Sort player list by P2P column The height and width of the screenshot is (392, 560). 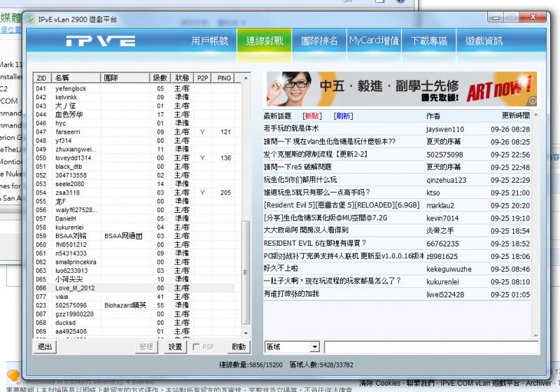202,78
